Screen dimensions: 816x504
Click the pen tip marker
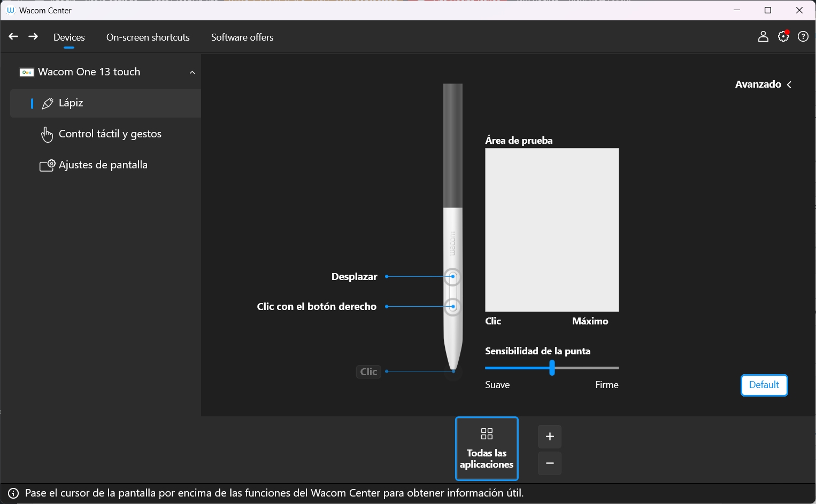click(x=453, y=371)
